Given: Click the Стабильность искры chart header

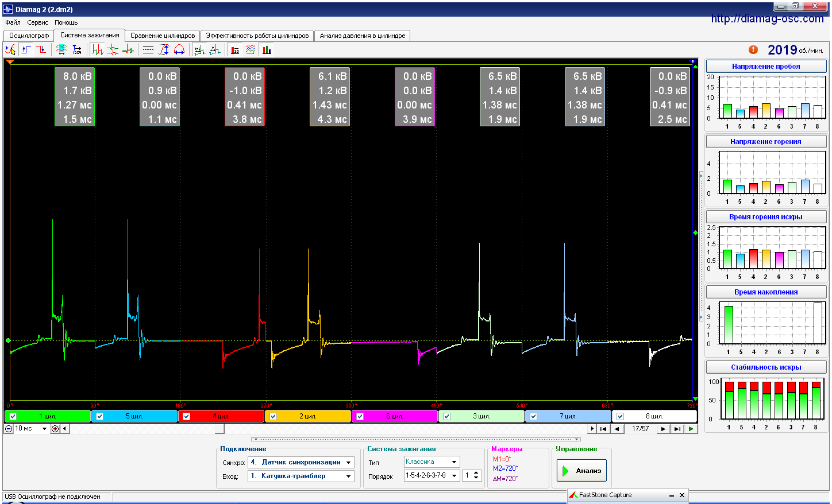Looking at the screenshot, I should point(766,367).
